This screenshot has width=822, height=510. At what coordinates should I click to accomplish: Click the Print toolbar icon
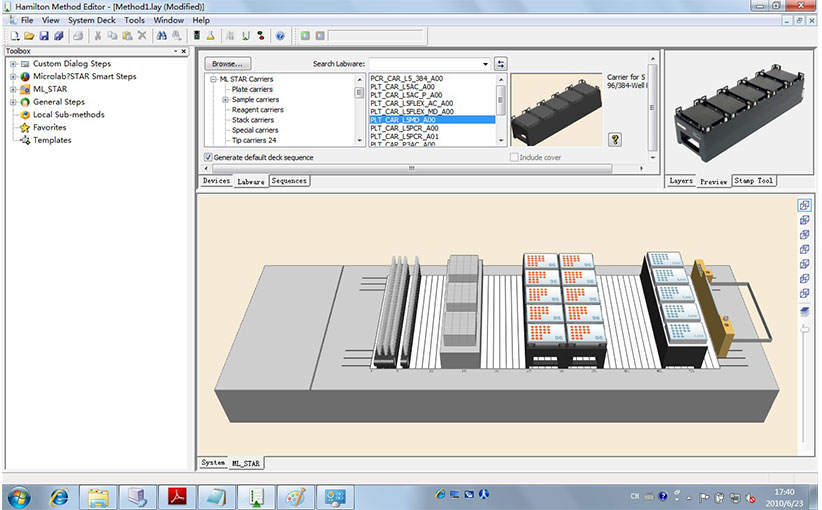tap(78, 36)
